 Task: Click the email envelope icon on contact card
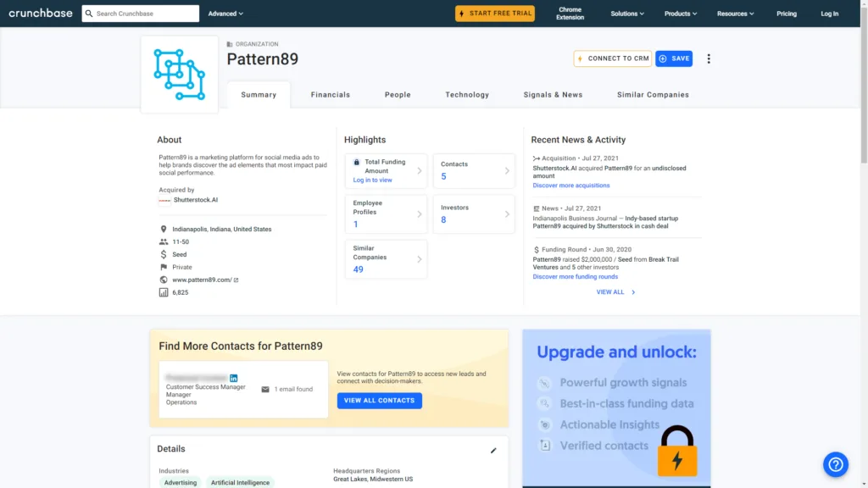point(265,390)
